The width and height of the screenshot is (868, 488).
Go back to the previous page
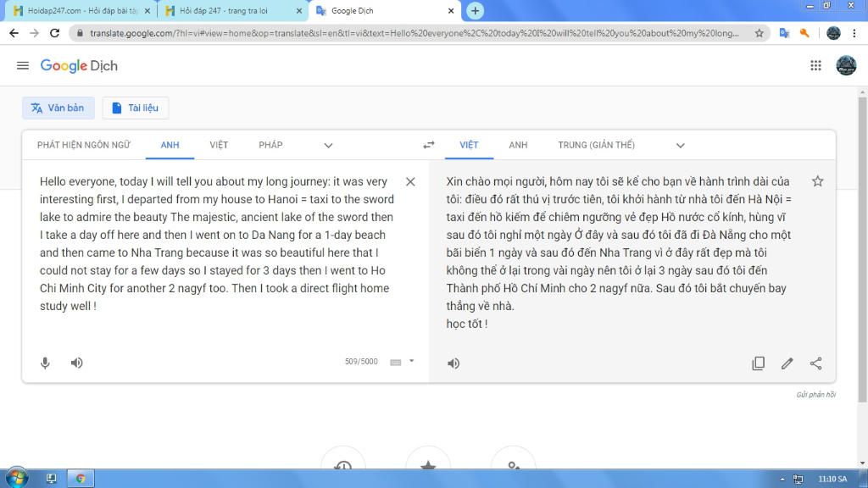click(x=14, y=33)
